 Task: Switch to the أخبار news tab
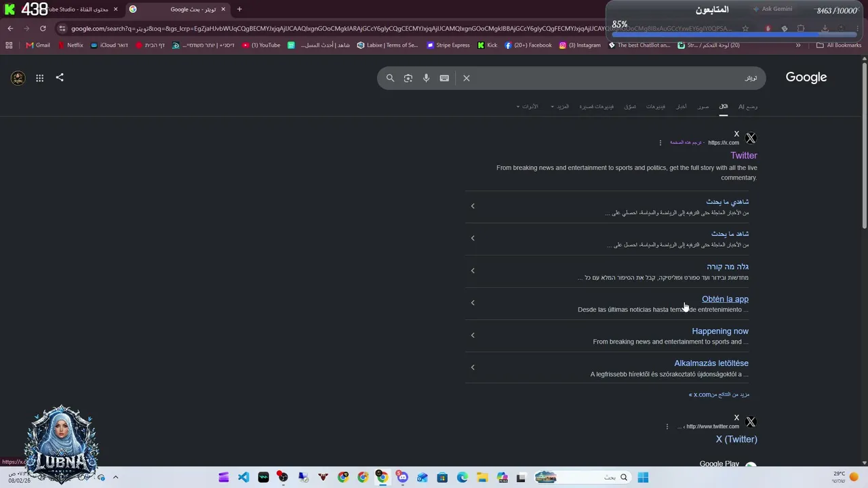point(682,106)
